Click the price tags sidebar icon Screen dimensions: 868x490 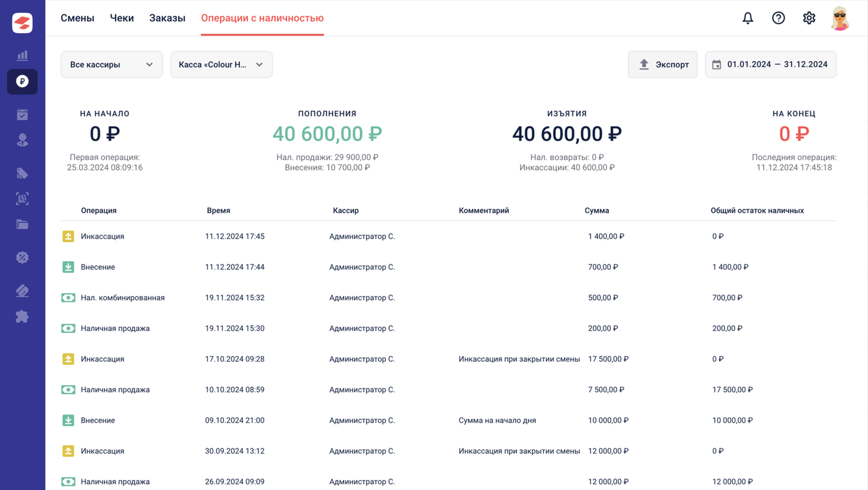click(x=22, y=173)
